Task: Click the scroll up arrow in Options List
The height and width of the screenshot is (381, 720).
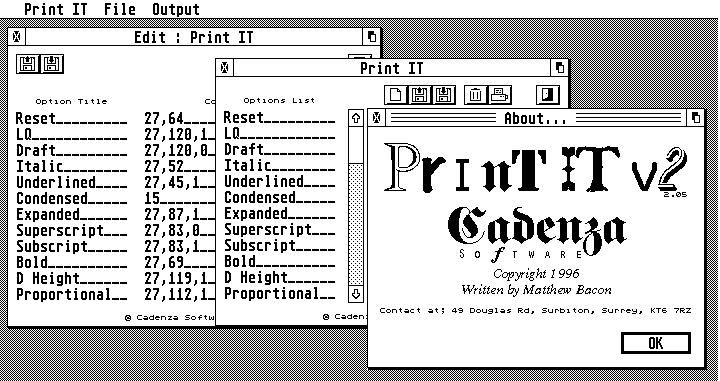Action: pyautogui.click(x=356, y=118)
